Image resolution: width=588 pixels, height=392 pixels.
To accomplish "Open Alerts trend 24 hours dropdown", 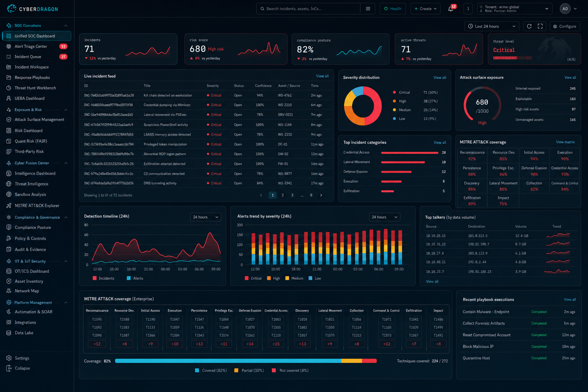I will 384,217.
